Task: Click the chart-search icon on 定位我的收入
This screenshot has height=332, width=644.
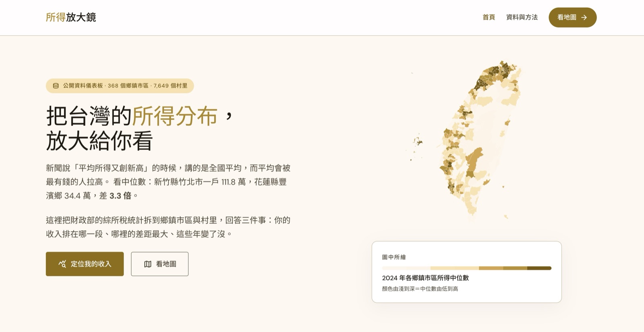Action: 62,264
